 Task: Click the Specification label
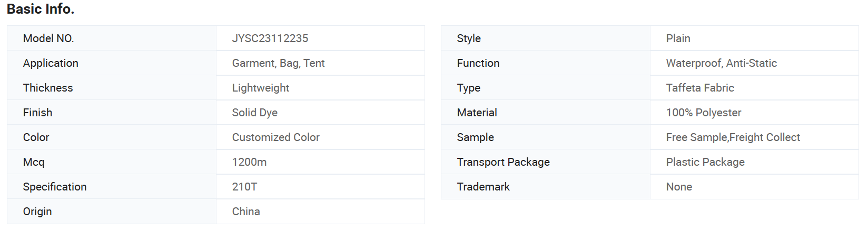point(55,187)
